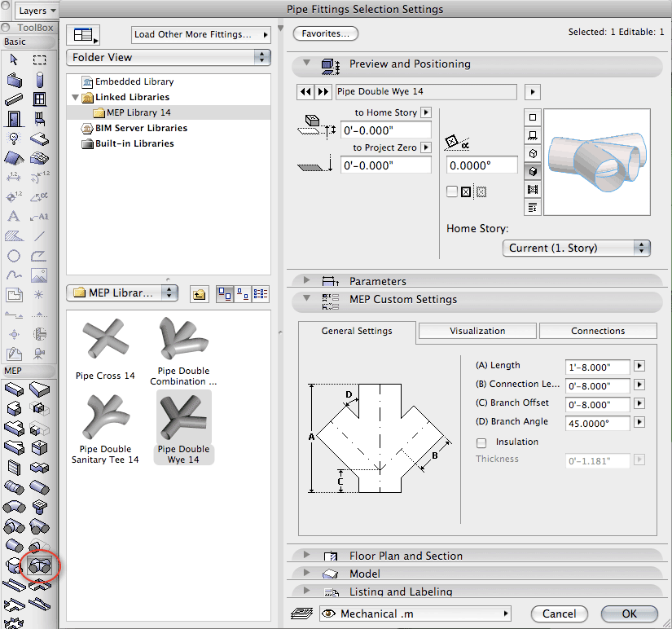This screenshot has width=672, height=629.
Task: Open the Connections tab
Action: (598, 331)
